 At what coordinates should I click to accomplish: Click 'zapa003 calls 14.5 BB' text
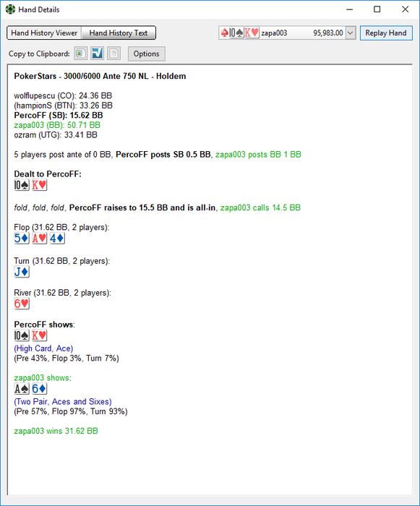tap(260, 207)
